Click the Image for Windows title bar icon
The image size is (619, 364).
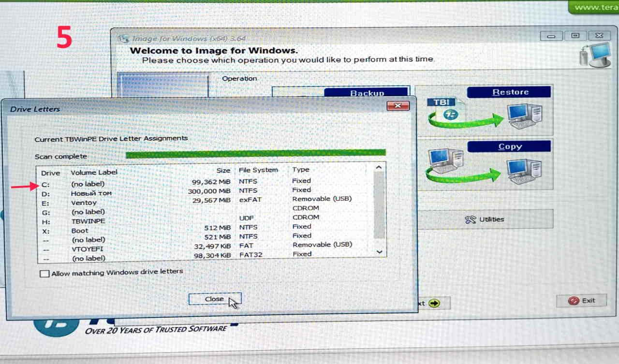point(124,38)
